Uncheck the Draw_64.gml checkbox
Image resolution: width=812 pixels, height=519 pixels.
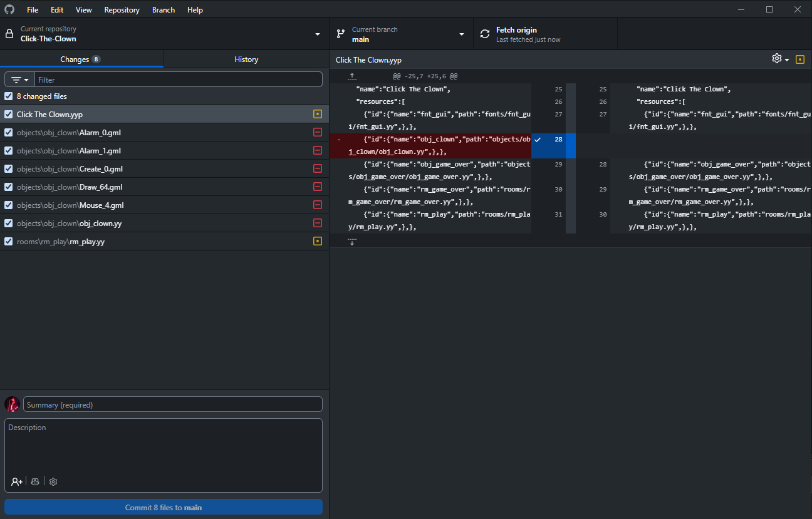8,187
